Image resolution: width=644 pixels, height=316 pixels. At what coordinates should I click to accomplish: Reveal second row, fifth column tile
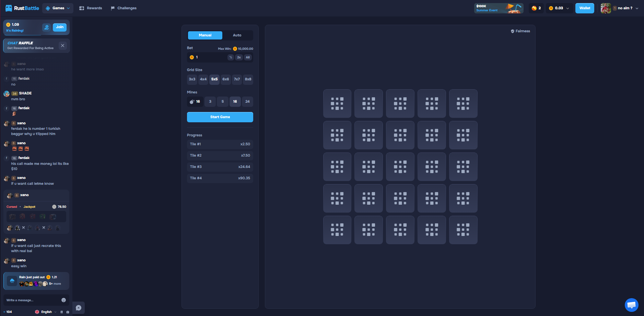tap(463, 135)
